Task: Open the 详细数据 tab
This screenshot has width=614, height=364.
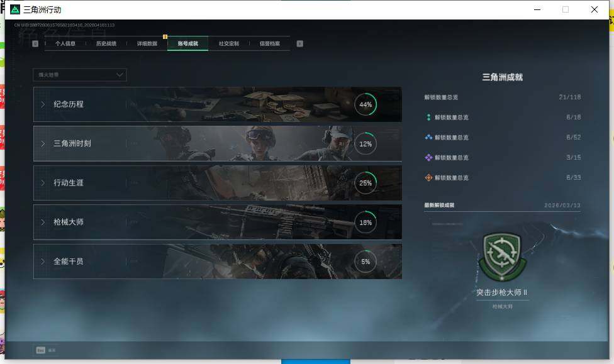Action: pyautogui.click(x=147, y=43)
